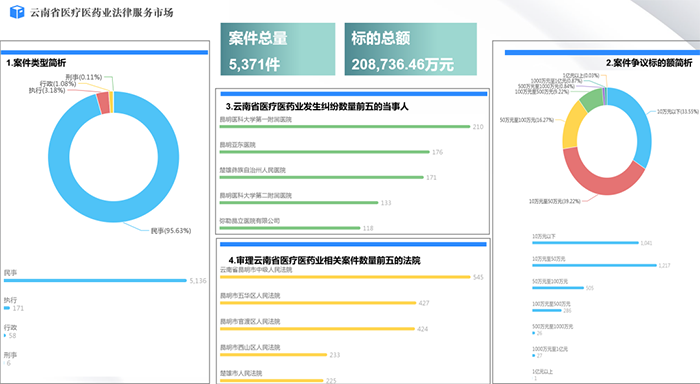Viewport: 700px width, 384px height.
Task: Select heading 3.云南省医疗医药业发生纠纷数量前五的当事人
Action: [x=317, y=107]
